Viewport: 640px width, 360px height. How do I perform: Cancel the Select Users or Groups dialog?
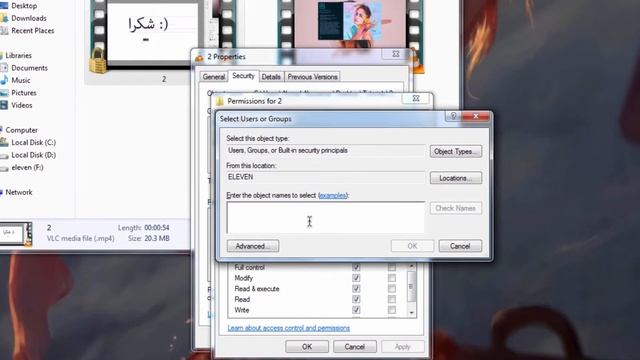(x=460, y=246)
